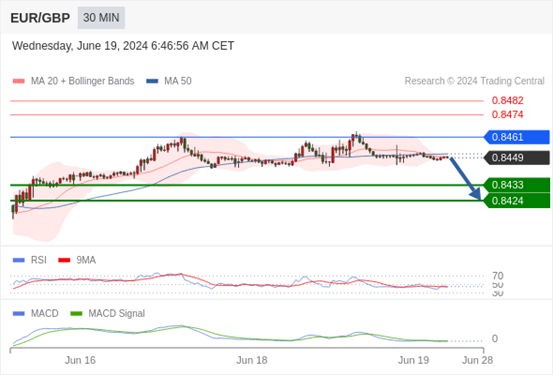Click the MA 20 + Bollinger Bands swatch
The width and height of the screenshot is (553, 375).
tap(19, 81)
